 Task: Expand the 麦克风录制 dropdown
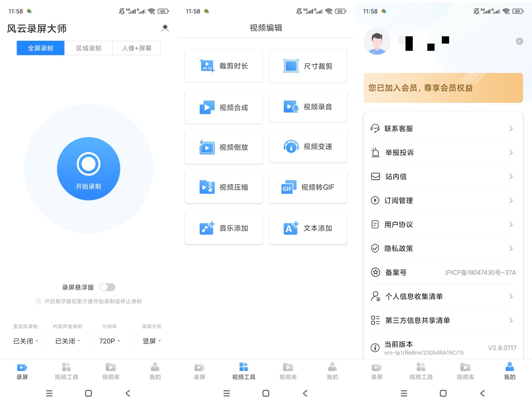(x=25, y=341)
